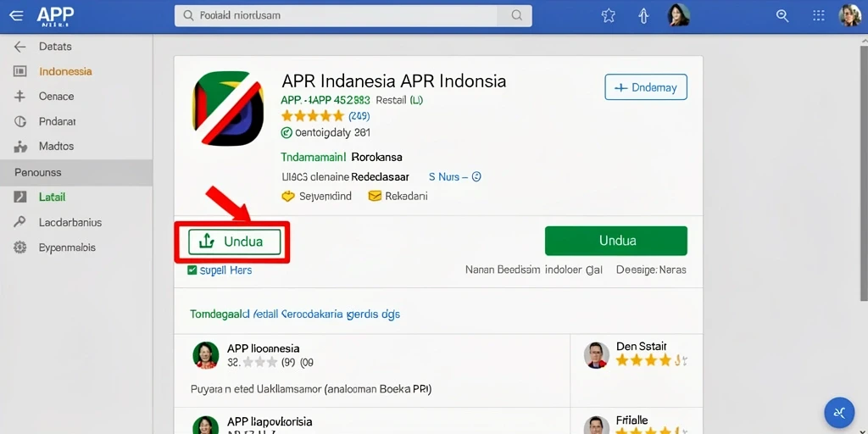Click the plus icon beside Oenace
Image resolution: width=868 pixels, height=434 pixels.
20,97
